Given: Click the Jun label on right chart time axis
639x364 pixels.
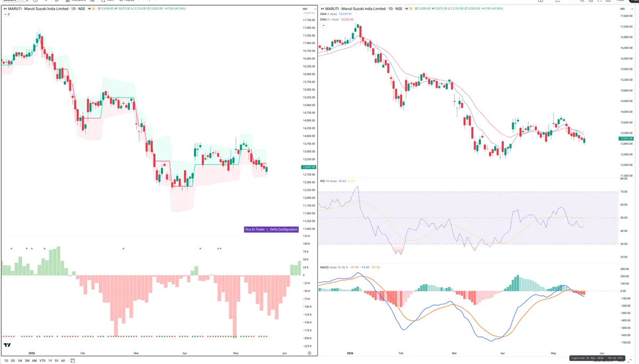Looking at the screenshot, I should [602, 353].
